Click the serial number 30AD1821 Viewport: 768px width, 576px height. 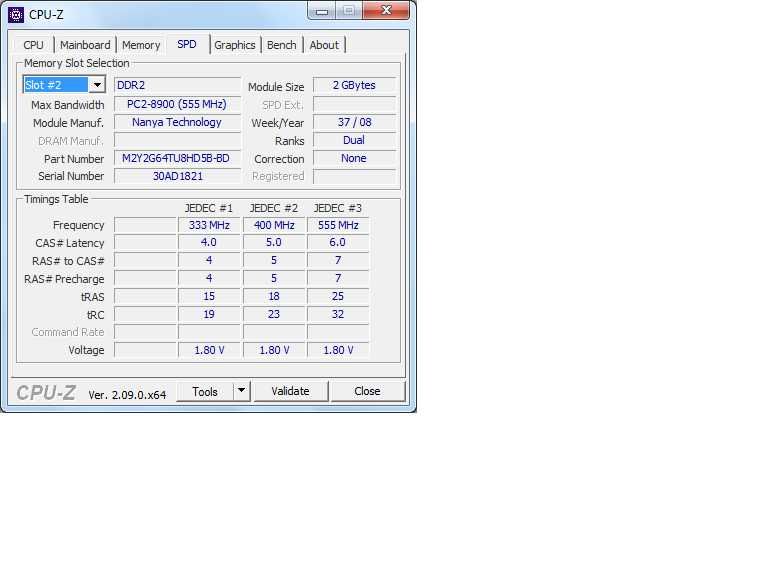pos(177,176)
